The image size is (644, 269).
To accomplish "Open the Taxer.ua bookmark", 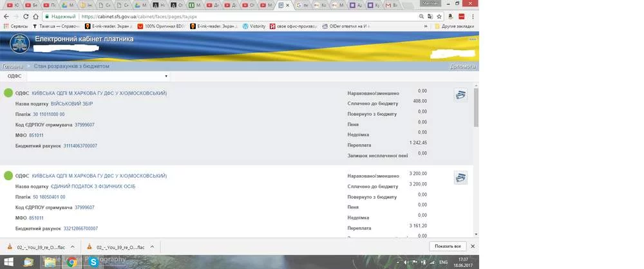I will pos(57,26).
